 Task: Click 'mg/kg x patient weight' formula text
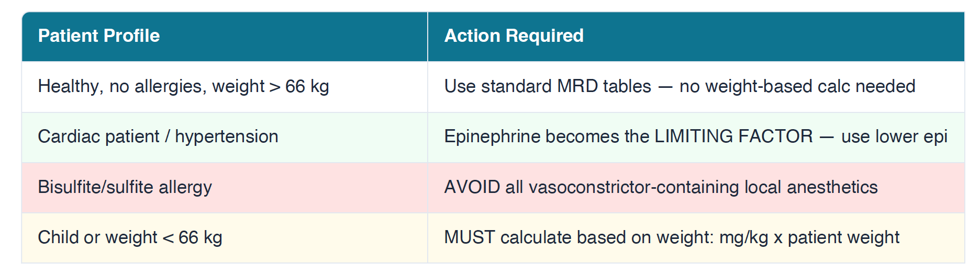(809, 237)
